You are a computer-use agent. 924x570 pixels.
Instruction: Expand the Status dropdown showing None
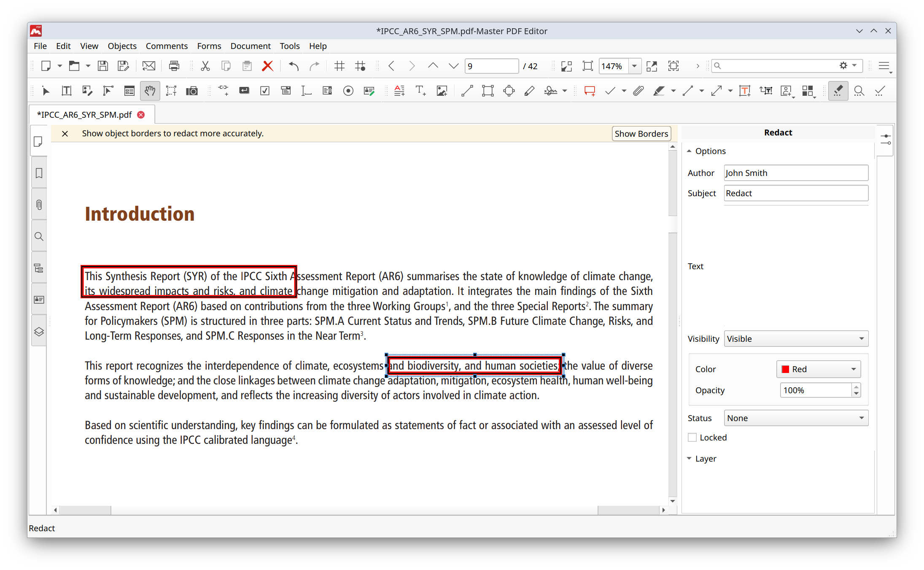[x=795, y=418]
